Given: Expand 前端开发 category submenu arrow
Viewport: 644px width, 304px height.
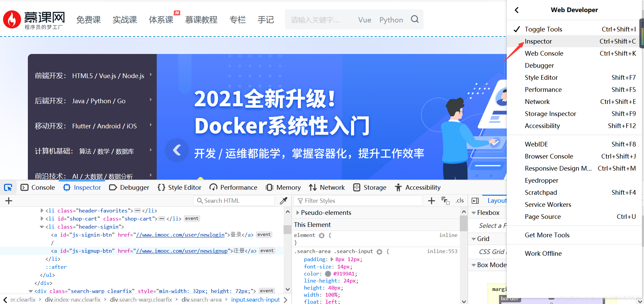Looking at the screenshot, I should pyautogui.click(x=151, y=74).
